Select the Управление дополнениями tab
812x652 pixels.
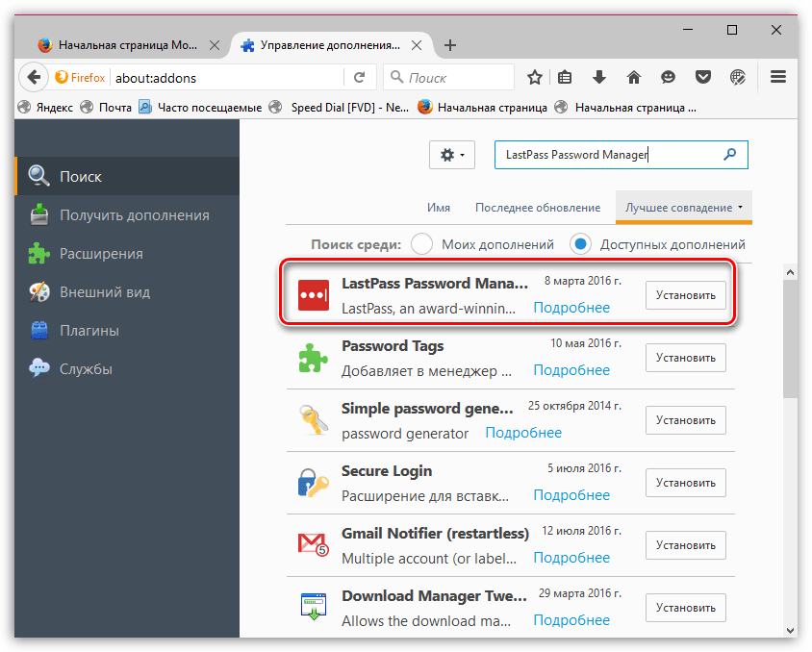[331, 45]
